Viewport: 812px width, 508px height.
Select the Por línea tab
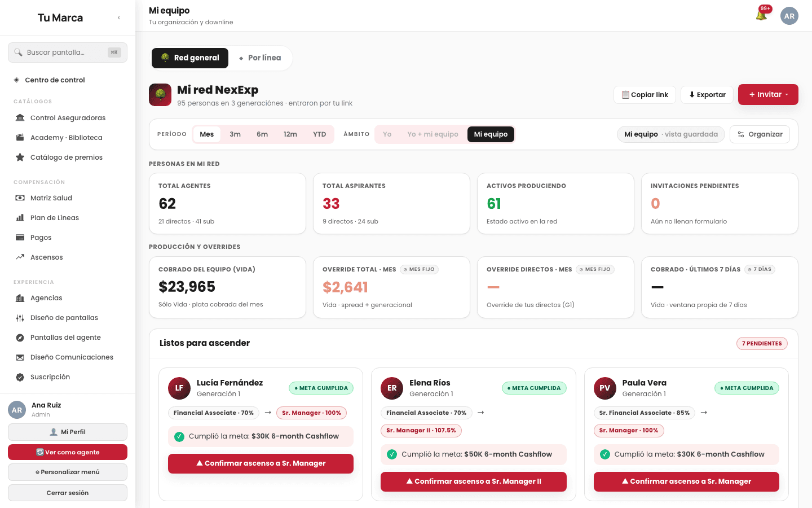click(x=260, y=58)
